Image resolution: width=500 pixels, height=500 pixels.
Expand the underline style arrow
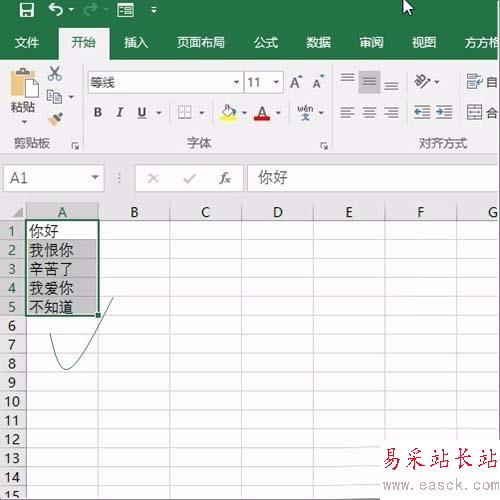tap(159, 113)
